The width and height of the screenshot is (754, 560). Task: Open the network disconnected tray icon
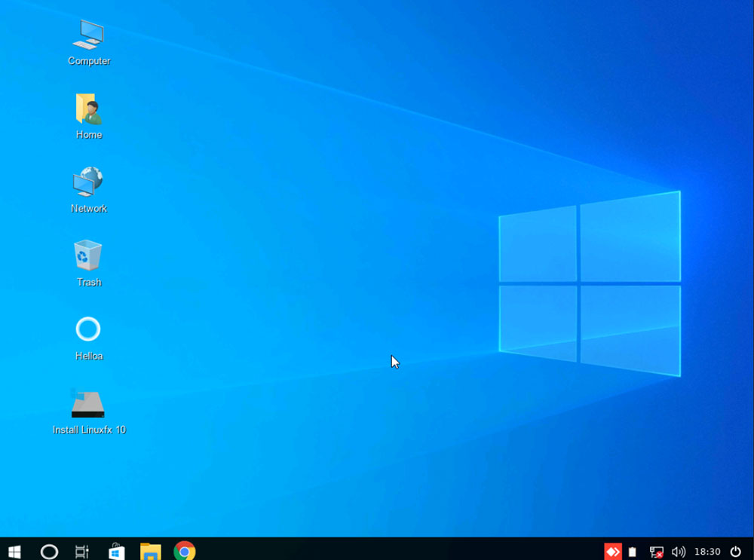657,552
